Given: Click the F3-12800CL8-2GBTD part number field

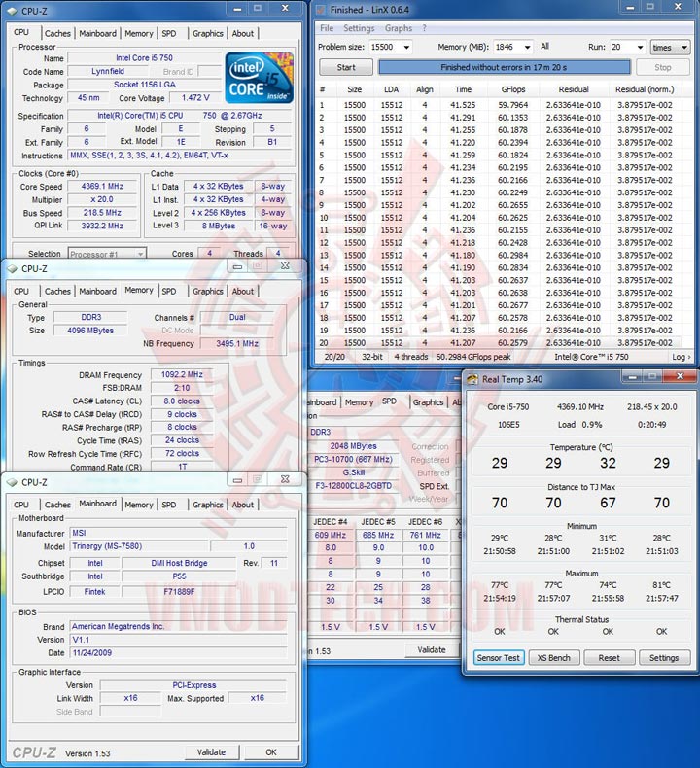Looking at the screenshot, I should [354, 486].
